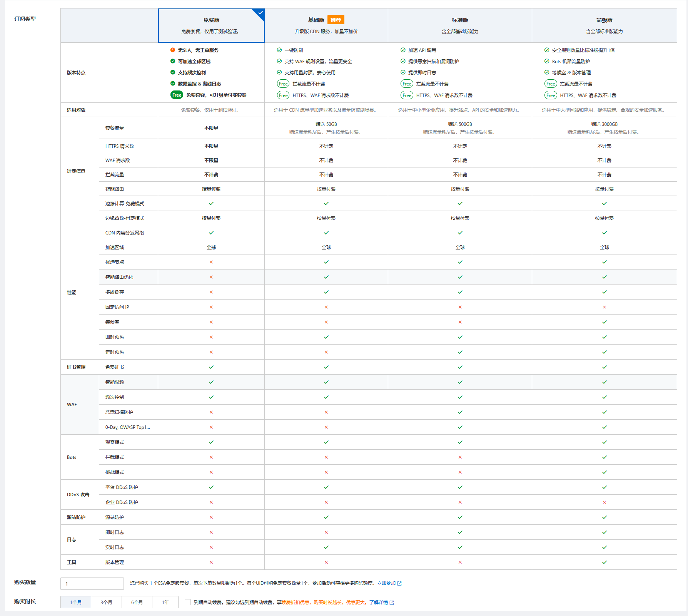Switch purchase duration to 1年
This screenshot has height=616, width=688.
click(165, 602)
